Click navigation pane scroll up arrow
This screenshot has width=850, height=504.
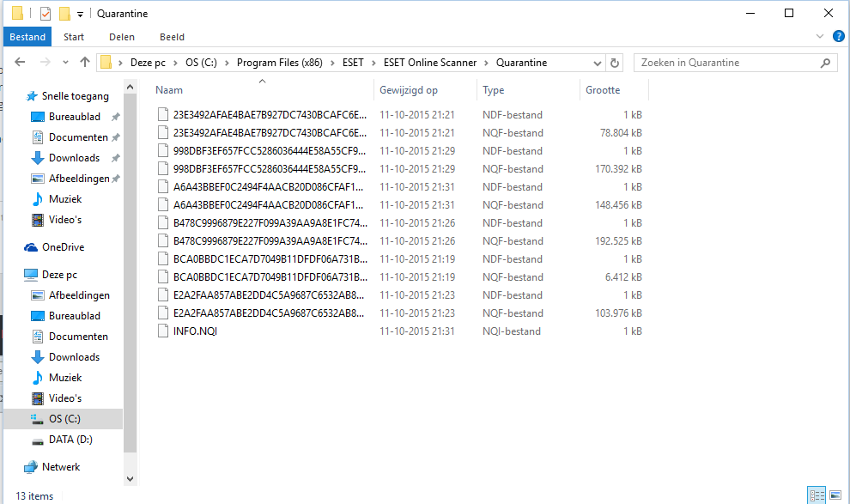click(x=131, y=87)
